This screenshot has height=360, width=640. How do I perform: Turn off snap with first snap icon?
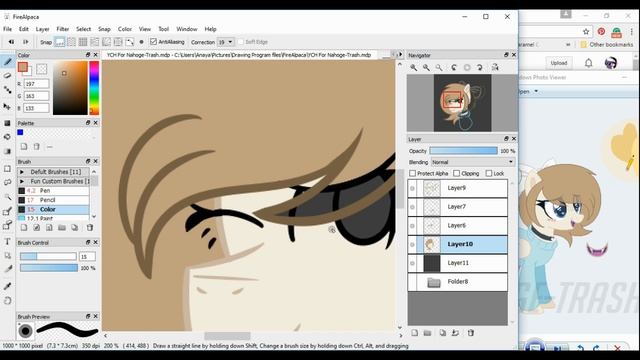tap(60, 42)
